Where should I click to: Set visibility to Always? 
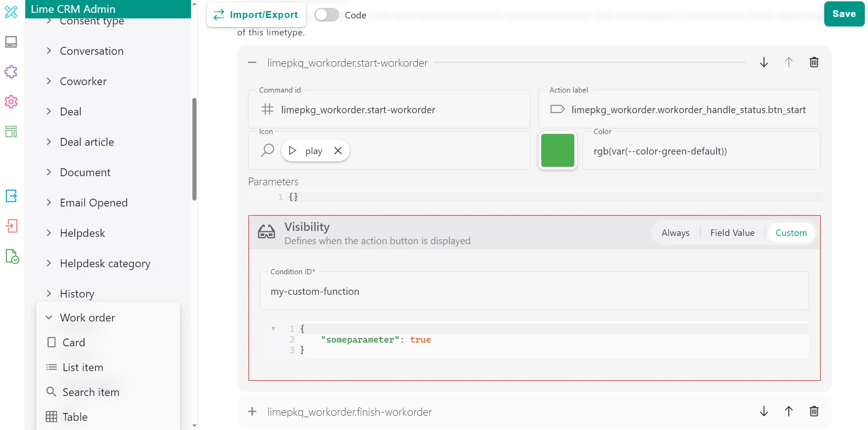(675, 233)
